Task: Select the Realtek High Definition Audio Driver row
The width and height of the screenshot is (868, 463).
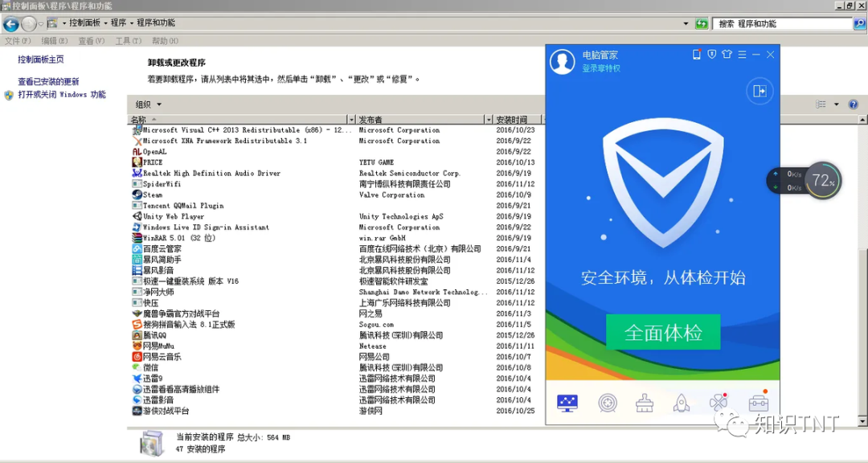Action: (x=337, y=174)
